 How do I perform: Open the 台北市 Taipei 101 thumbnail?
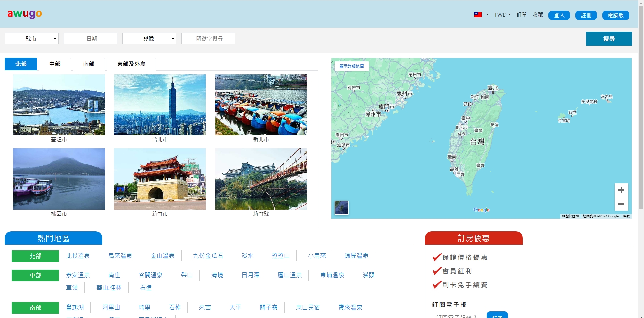click(x=160, y=105)
